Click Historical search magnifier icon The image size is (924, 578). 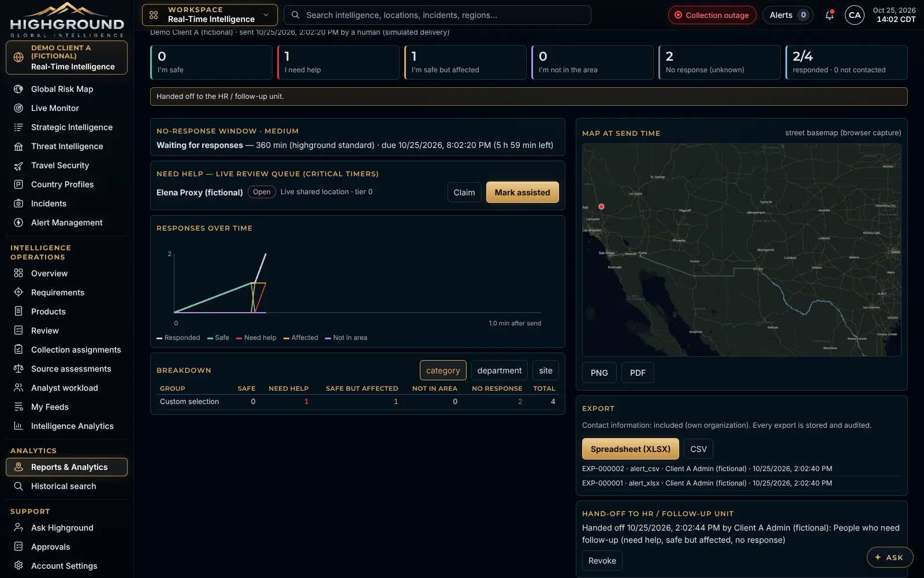18,486
